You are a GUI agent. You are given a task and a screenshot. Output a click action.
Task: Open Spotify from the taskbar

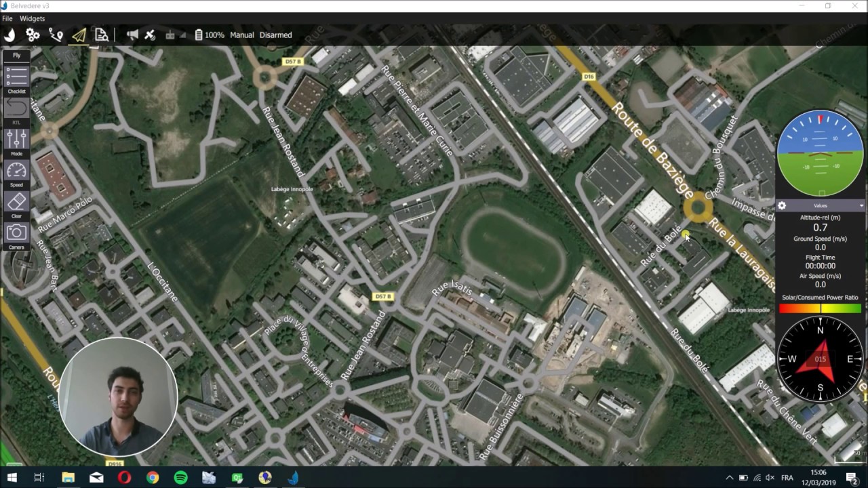pyautogui.click(x=180, y=478)
